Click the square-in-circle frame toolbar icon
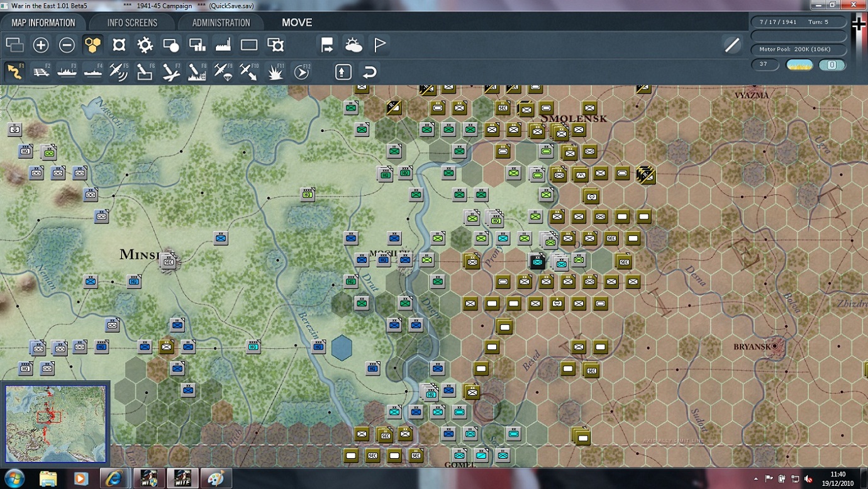The width and height of the screenshot is (868, 489). point(119,45)
